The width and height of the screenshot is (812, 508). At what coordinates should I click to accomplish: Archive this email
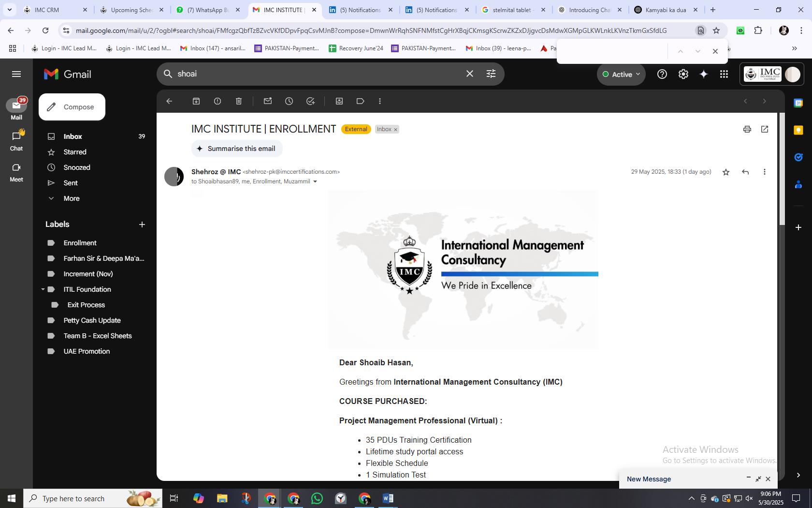pos(196,101)
